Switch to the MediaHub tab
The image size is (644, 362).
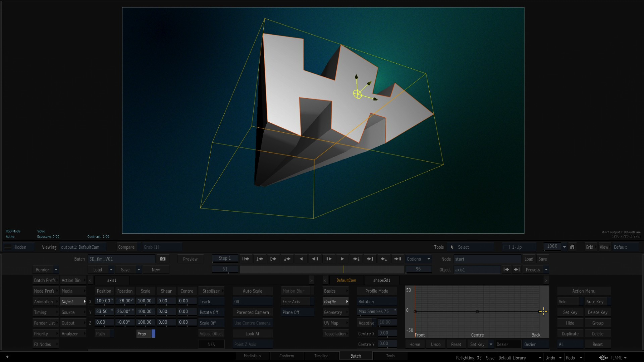pos(252,356)
